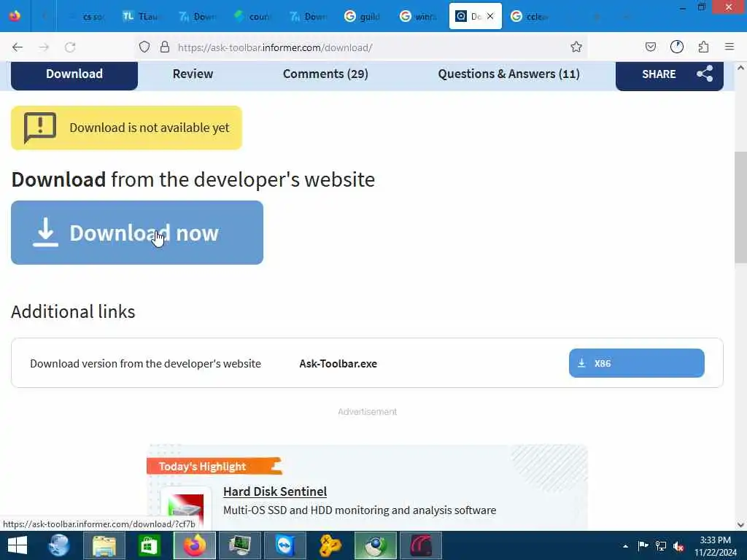The height and width of the screenshot is (560, 747).
Task: Open File Explorer from taskbar
Action: tap(104, 545)
